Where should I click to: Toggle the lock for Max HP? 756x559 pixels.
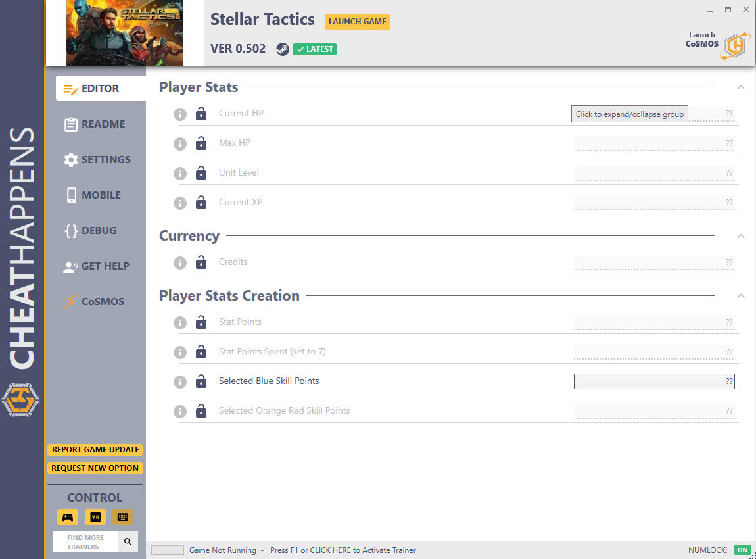201,143
